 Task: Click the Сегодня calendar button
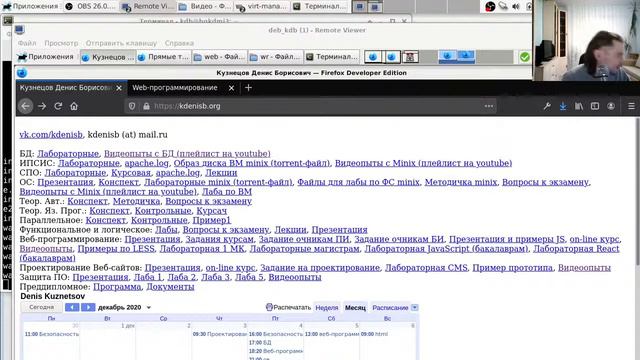click(x=42, y=307)
